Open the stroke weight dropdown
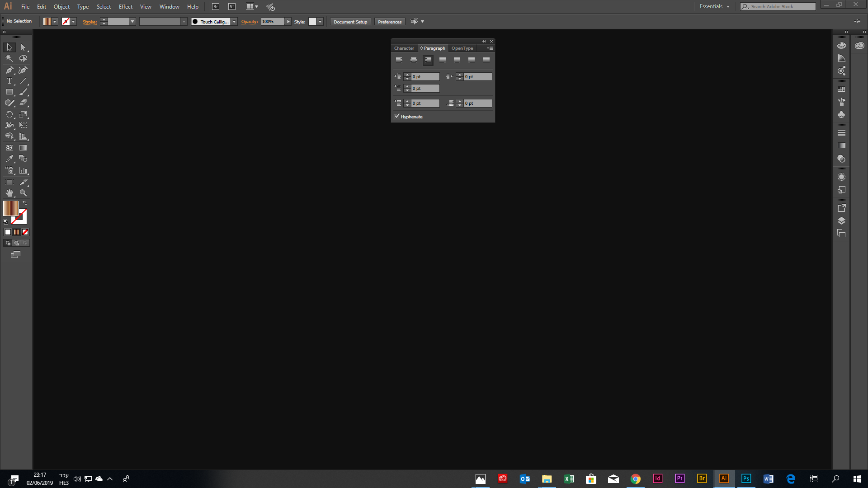 (132, 21)
